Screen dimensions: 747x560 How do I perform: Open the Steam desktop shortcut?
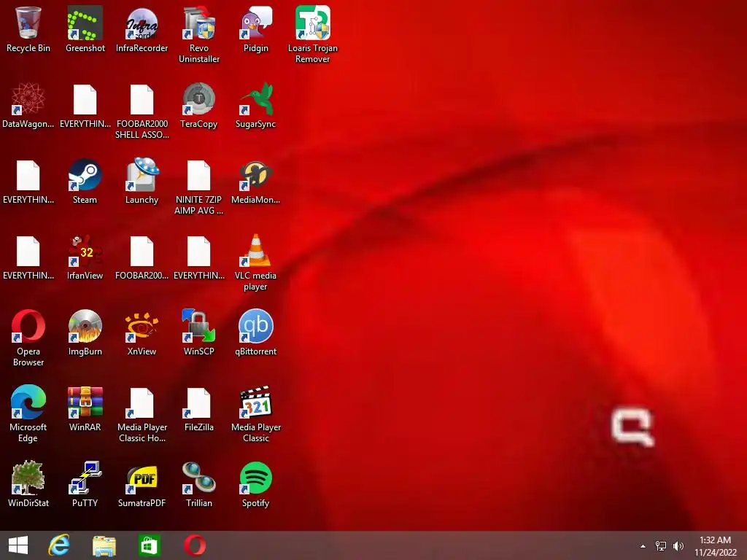[x=85, y=182]
